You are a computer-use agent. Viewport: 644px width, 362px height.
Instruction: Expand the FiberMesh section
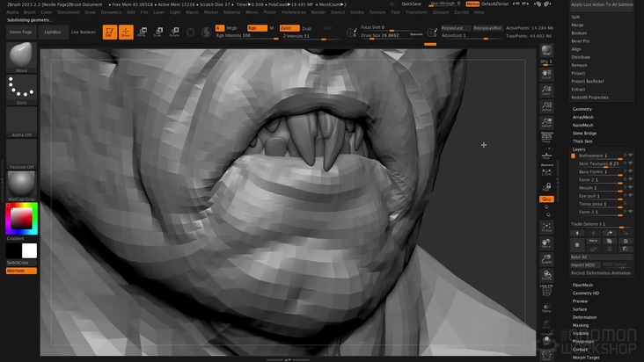pos(582,285)
